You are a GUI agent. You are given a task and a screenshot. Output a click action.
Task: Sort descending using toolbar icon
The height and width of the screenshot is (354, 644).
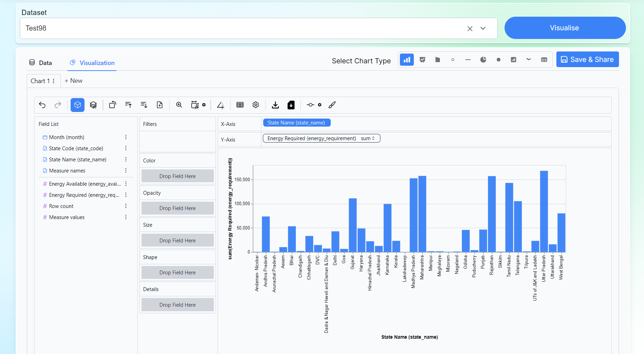[144, 105]
